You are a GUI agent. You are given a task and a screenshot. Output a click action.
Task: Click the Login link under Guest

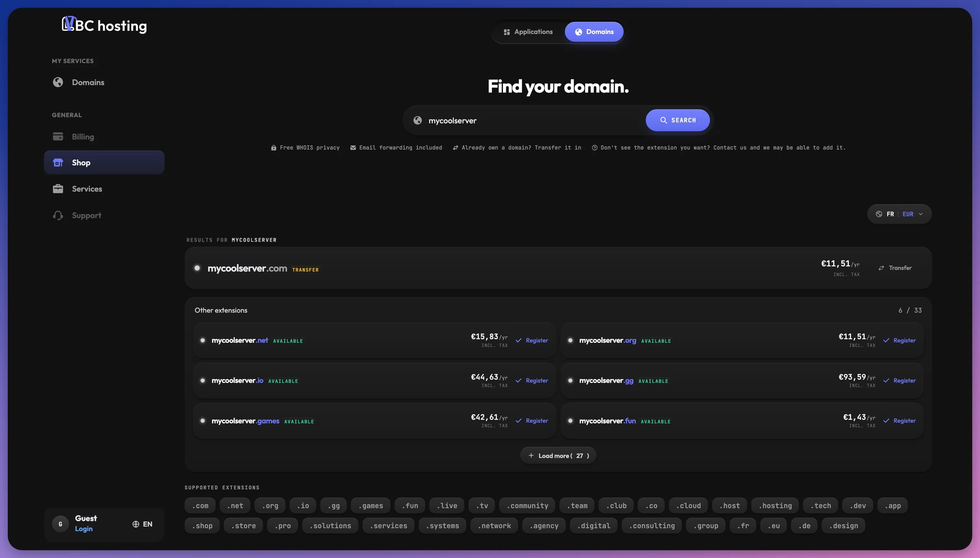pos(84,529)
